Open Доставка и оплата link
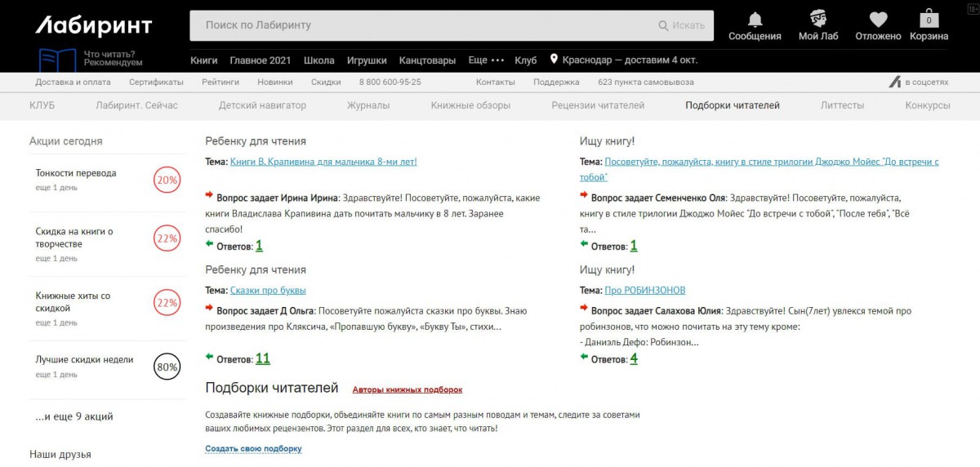The height and width of the screenshot is (467, 980). click(x=73, y=82)
